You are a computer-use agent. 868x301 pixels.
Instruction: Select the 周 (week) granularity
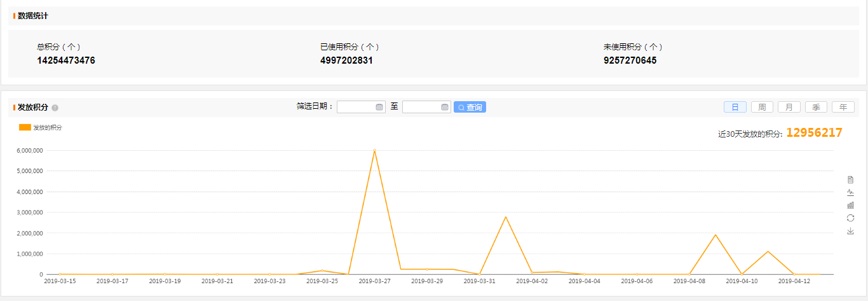(762, 107)
